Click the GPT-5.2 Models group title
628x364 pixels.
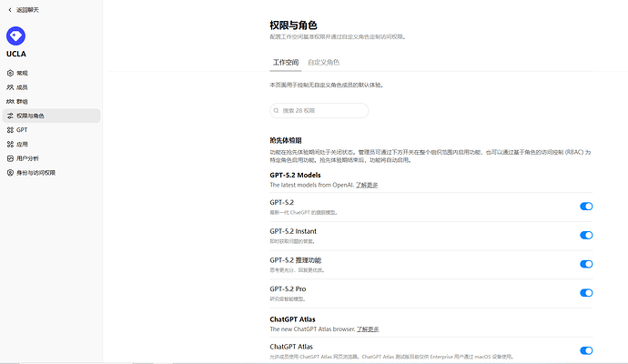(295, 175)
